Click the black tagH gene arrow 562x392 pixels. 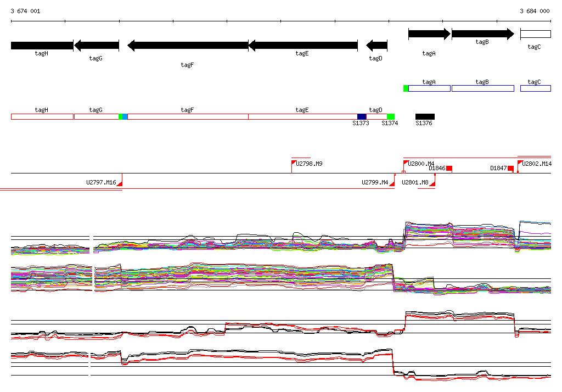point(42,46)
